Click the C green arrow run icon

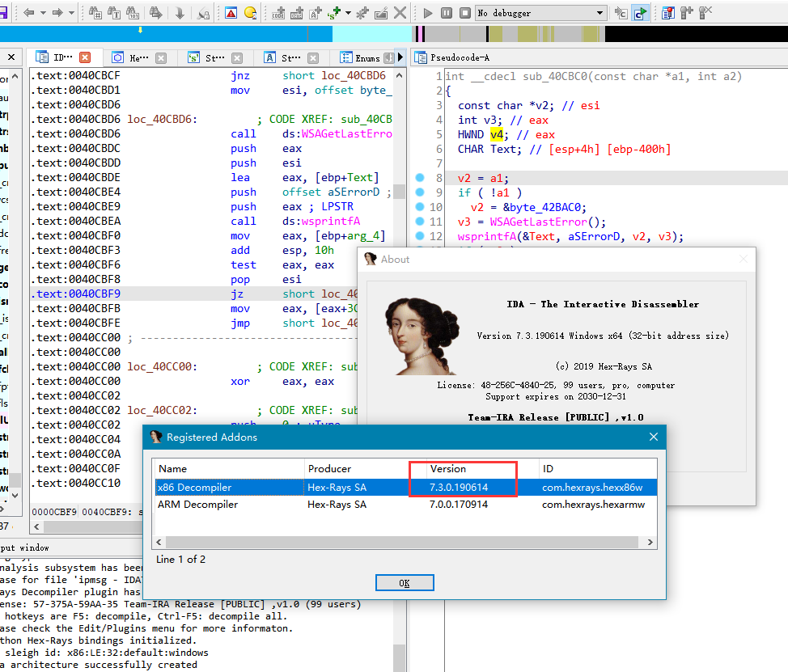(640, 13)
